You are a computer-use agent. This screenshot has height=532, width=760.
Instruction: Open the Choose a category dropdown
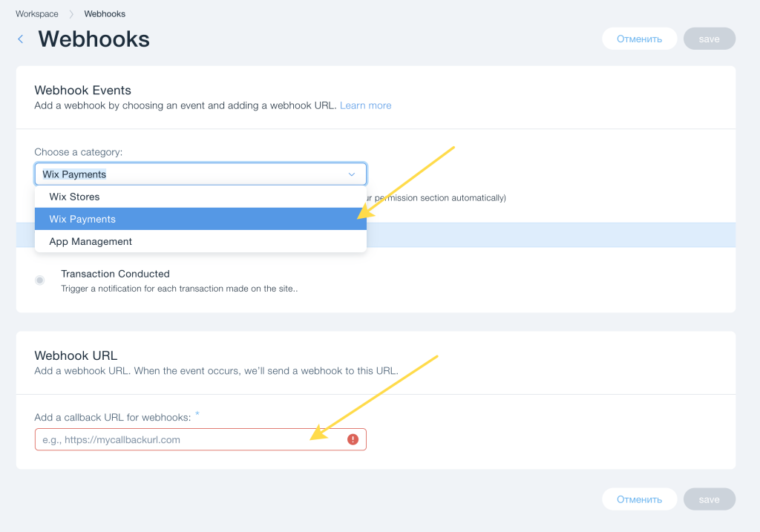pyautogui.click(x=200, y=174)
